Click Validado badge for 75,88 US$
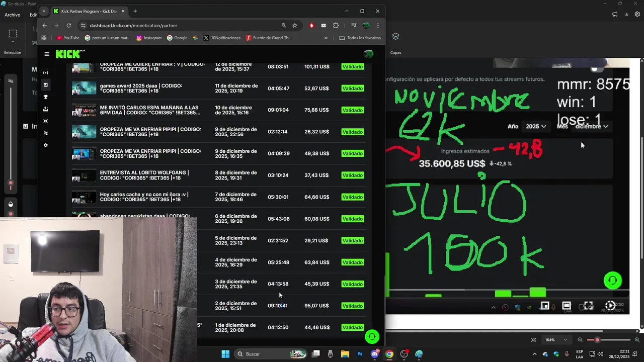644x362 pixels. coord(352,110)
